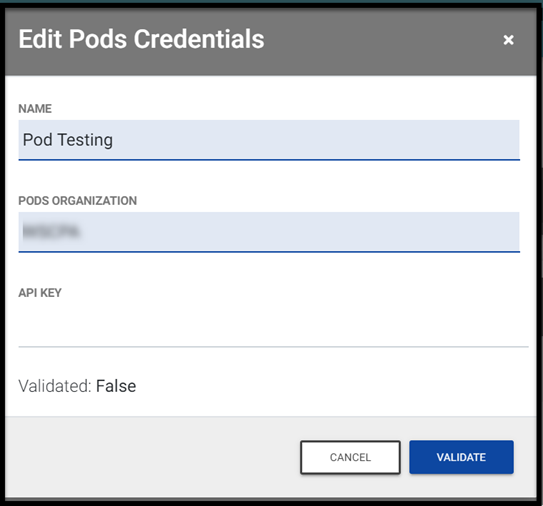Click the NAME field label
Image resolution: width=543 pixels, height=506 pixels.
tap(35, 109)
